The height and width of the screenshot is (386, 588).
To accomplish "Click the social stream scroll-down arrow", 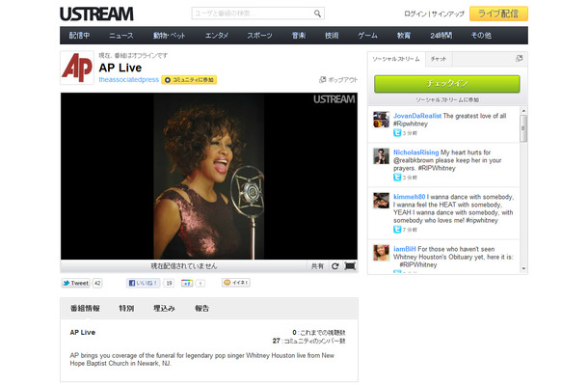I will [x=523, y=269].
